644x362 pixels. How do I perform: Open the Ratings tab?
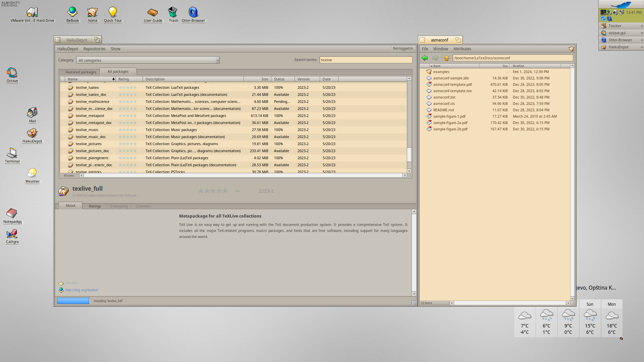click(95, 206)
